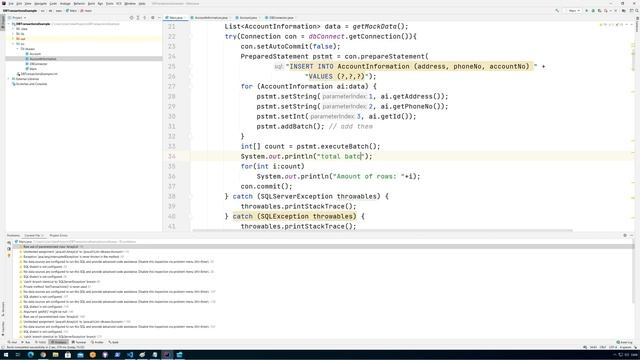This screenshot has height=360, width=640.
Task: Open the Help menu
Action: point(142,4)
